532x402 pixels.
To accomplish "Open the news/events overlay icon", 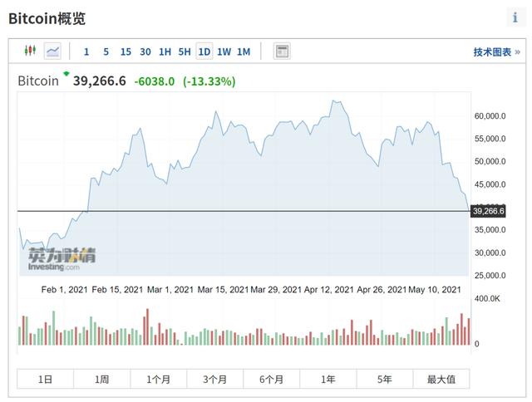I will click(x=282, y=51).
